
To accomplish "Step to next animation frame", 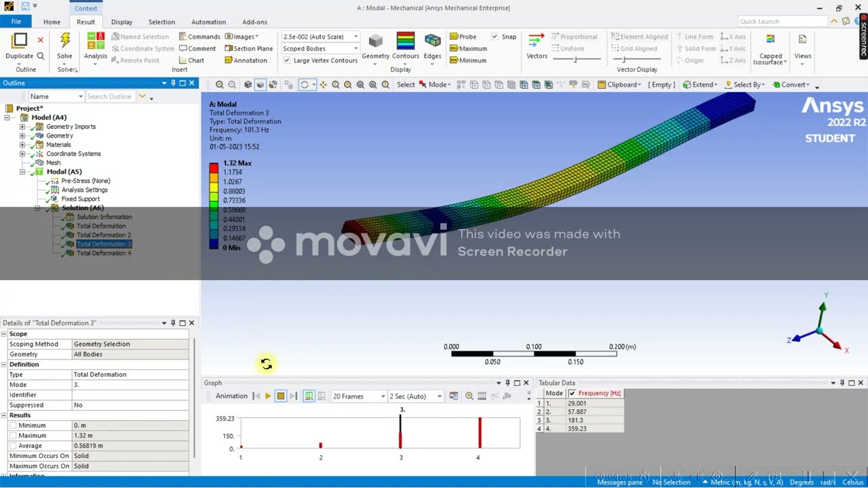I will point(294,396).
